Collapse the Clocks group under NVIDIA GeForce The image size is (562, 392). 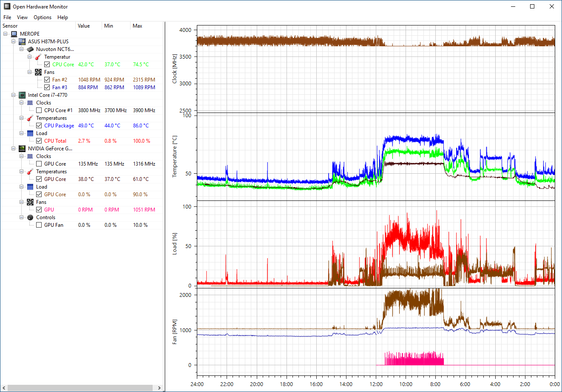[21, 156]
